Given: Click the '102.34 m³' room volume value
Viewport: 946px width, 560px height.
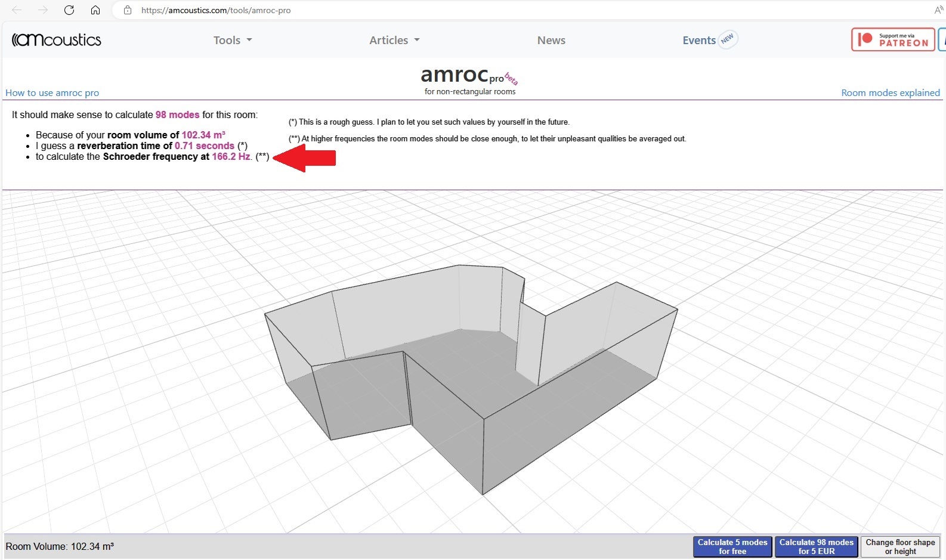Looking at the screenshot, I should click(203, 135).
